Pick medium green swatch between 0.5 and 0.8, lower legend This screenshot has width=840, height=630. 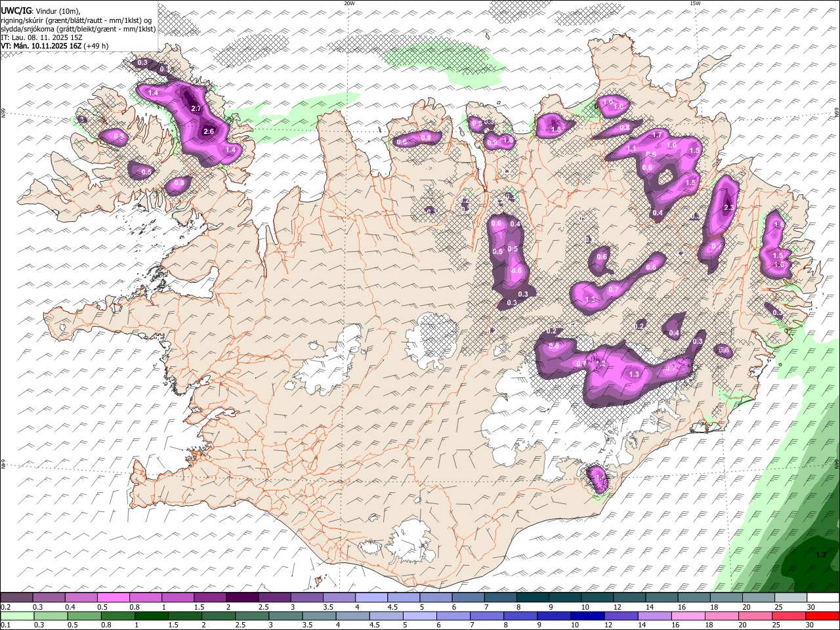pos(84,616)
